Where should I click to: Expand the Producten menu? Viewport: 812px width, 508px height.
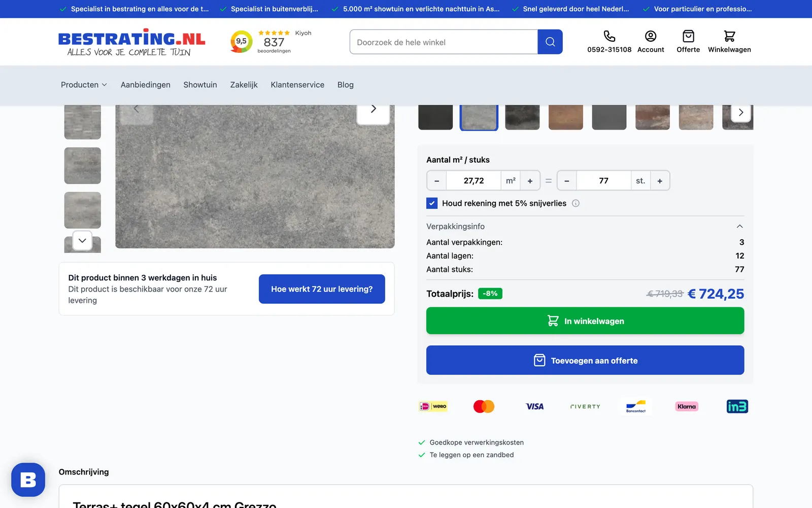84,85
